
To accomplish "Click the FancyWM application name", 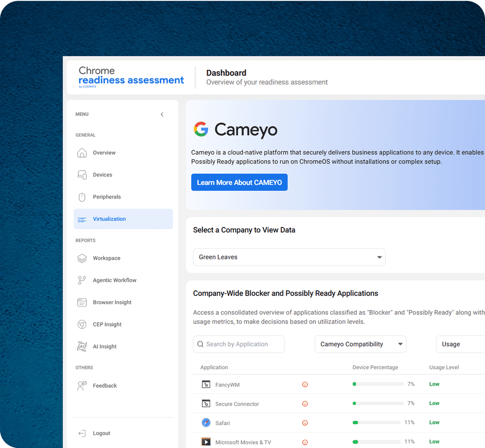I will 228,385.
